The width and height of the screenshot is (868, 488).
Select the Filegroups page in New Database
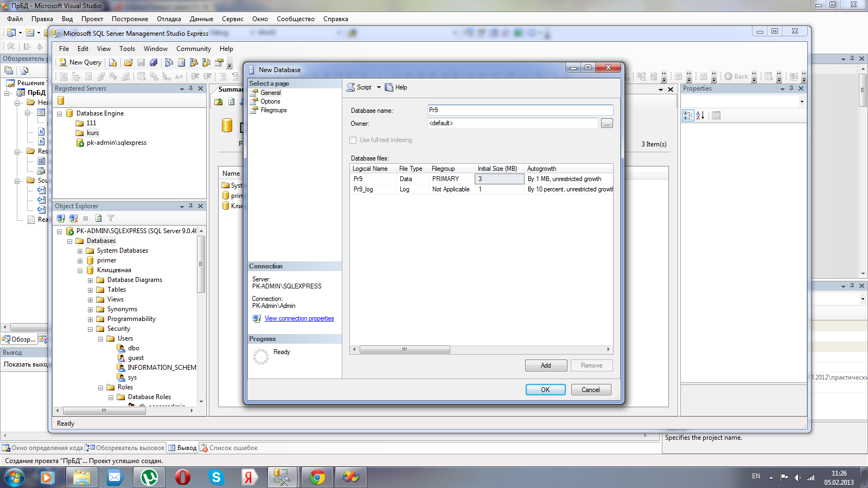pos(273,110)
